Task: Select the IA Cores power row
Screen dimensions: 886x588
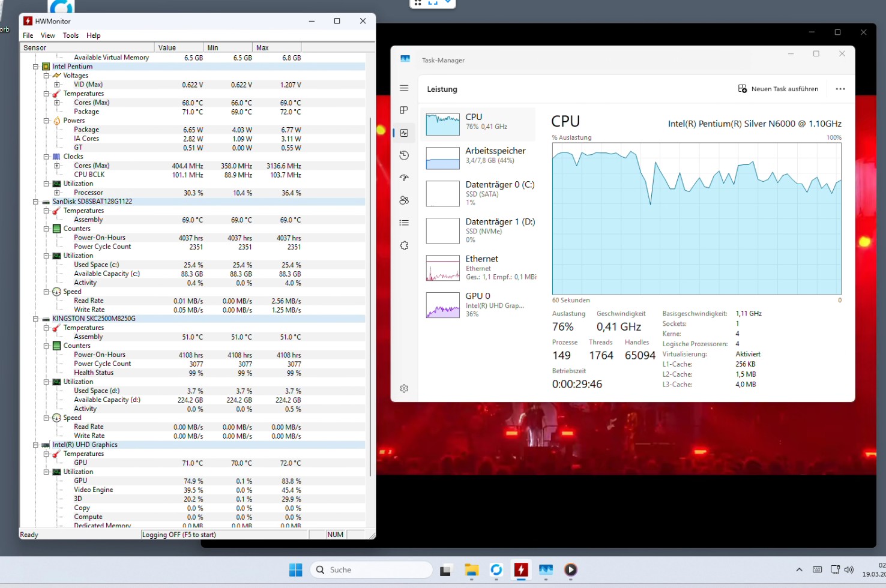Action: pos(192,139)
